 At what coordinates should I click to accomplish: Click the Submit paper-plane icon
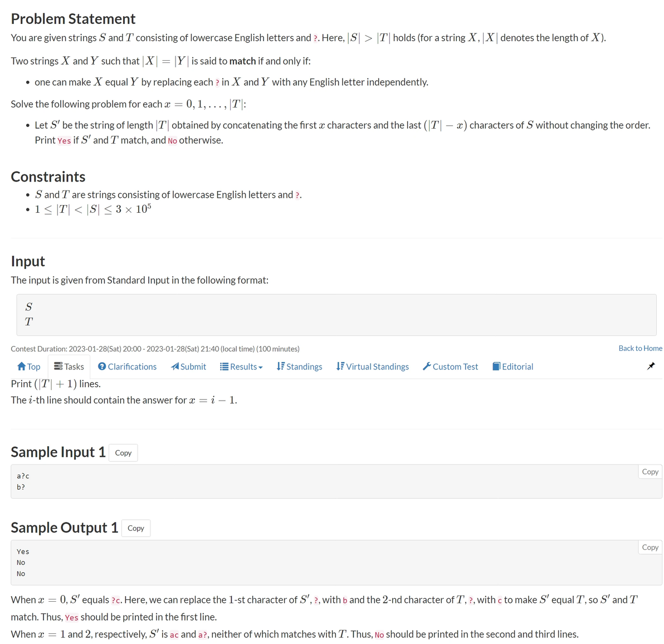[175, 367]
